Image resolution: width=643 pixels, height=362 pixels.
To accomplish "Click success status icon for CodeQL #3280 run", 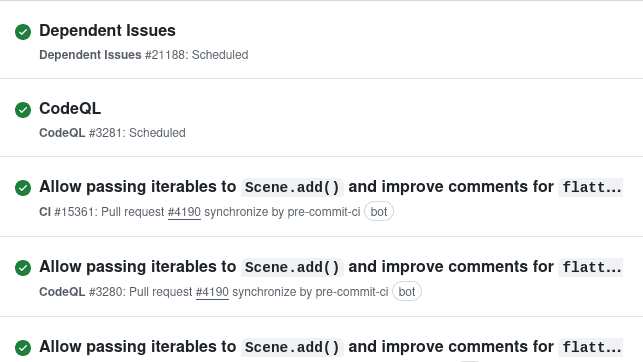I will click(x=23, y=268).
